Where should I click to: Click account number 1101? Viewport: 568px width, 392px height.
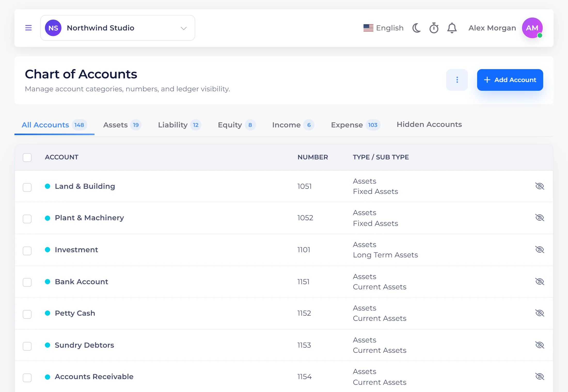tap(304, 250)
